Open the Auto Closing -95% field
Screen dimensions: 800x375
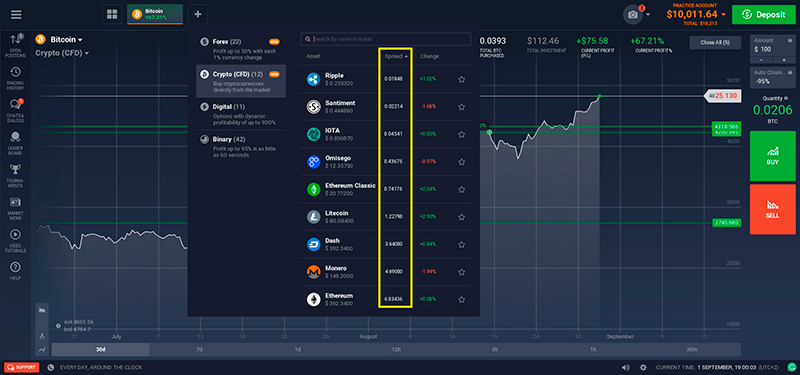click(x=772, y=78)
